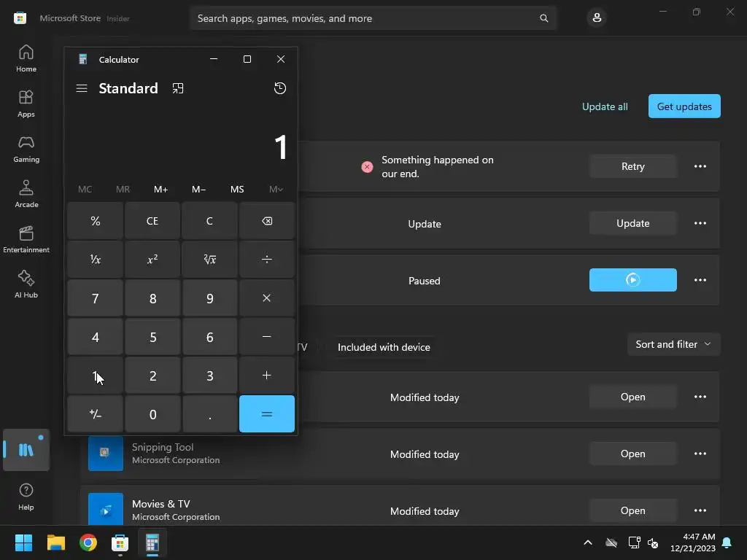Open Apps section in Store sidebar
Viewport: 747px width, 560px height.
(26, 104)
